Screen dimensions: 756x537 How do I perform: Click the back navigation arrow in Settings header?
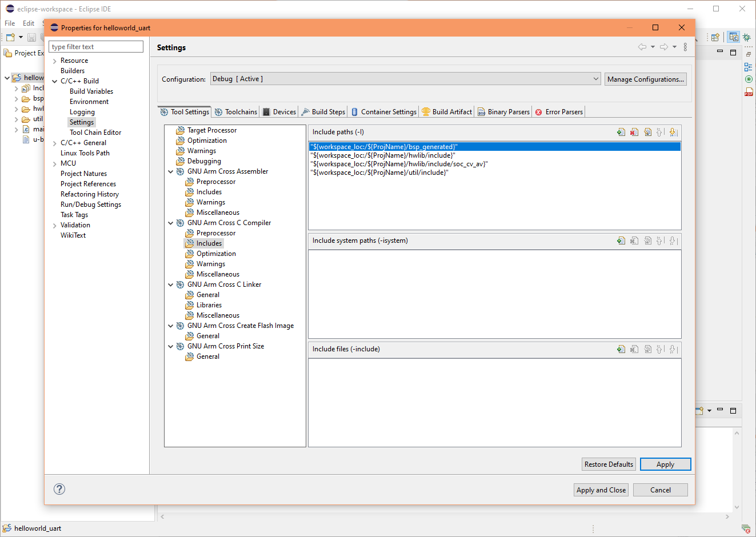(642, 47)
